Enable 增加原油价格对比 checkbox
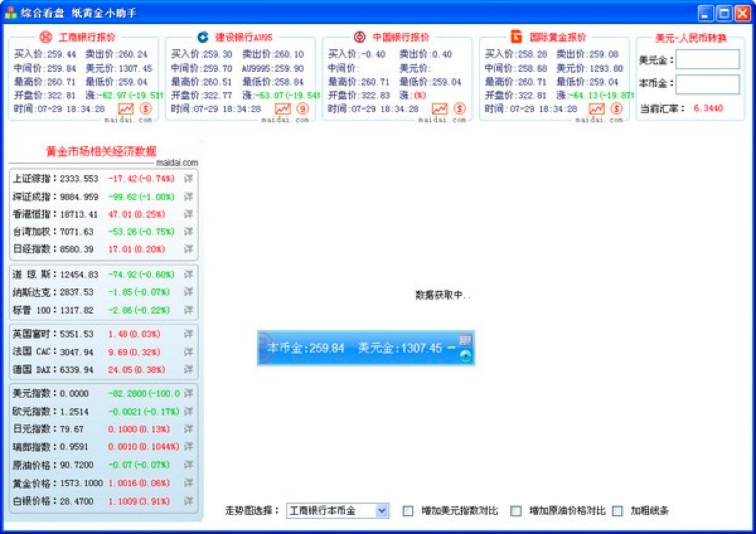 click(x=516, y=511)
